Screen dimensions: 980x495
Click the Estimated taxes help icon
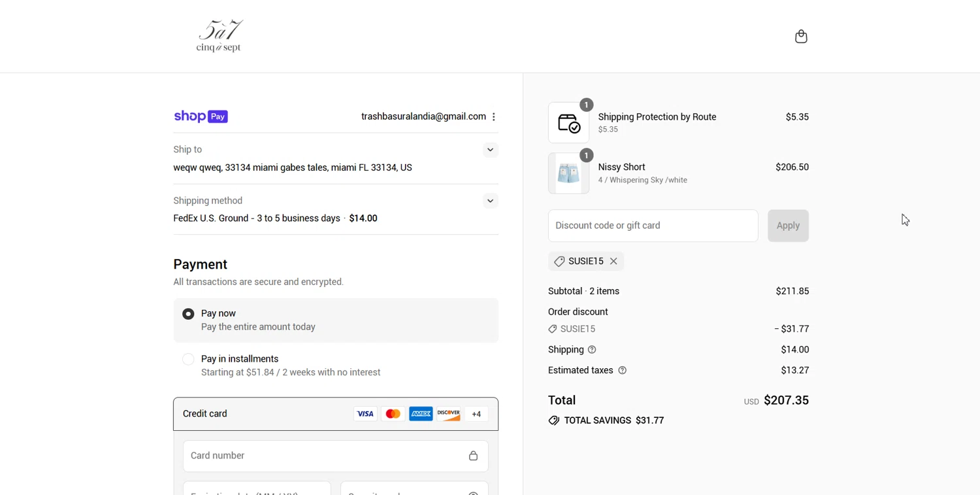(x=623, y=371)
